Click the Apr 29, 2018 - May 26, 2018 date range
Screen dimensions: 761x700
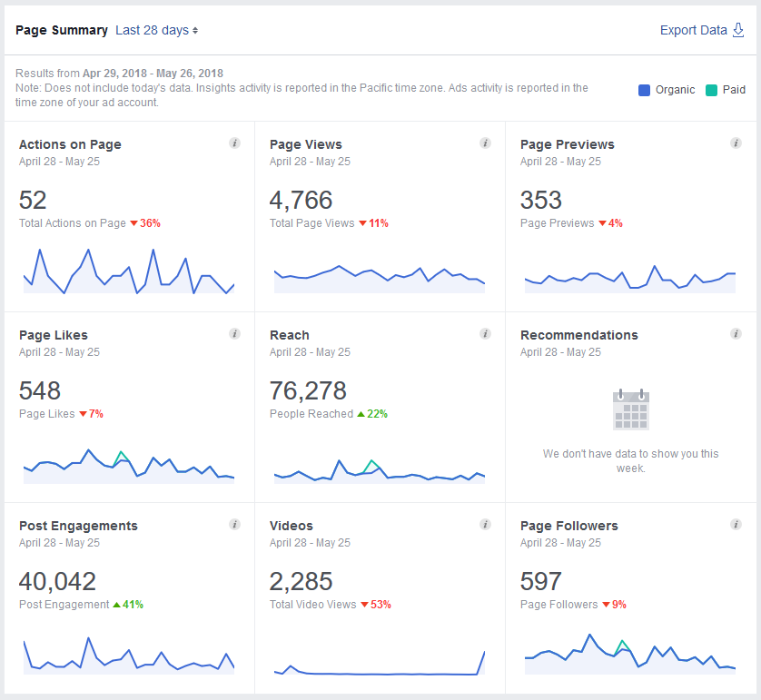click(153, 74)
